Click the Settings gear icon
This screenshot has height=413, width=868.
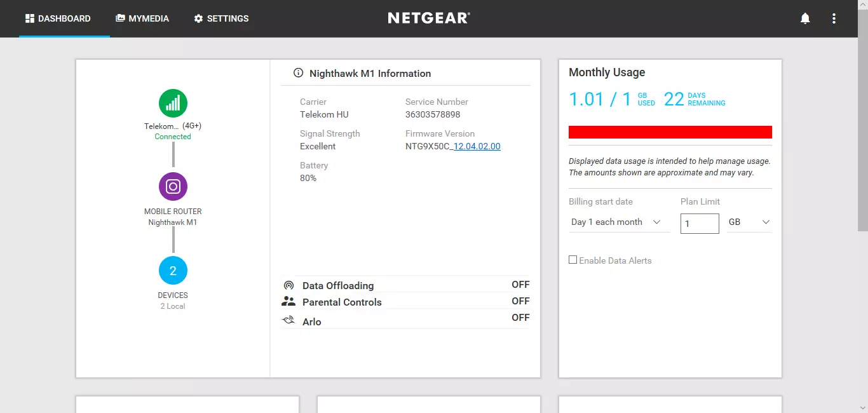click(x=198, y=18)
